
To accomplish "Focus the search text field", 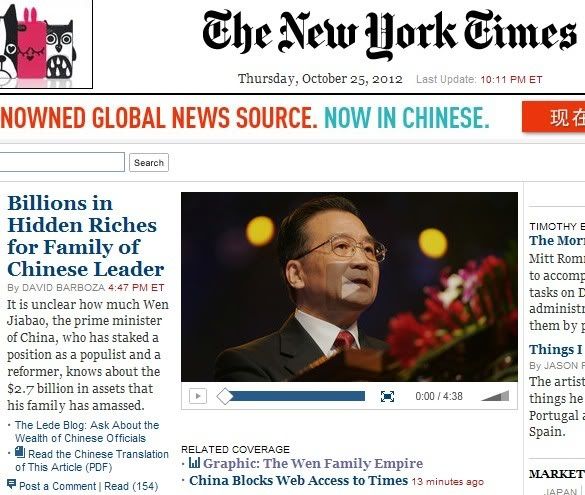I will coord(62,162).
